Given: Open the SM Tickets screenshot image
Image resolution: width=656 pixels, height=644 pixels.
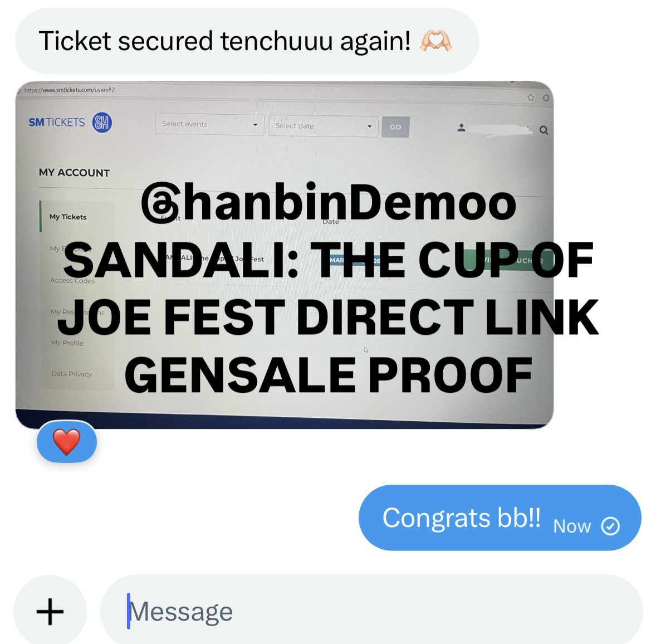Looking at the screenshot, I should [285, 255].
